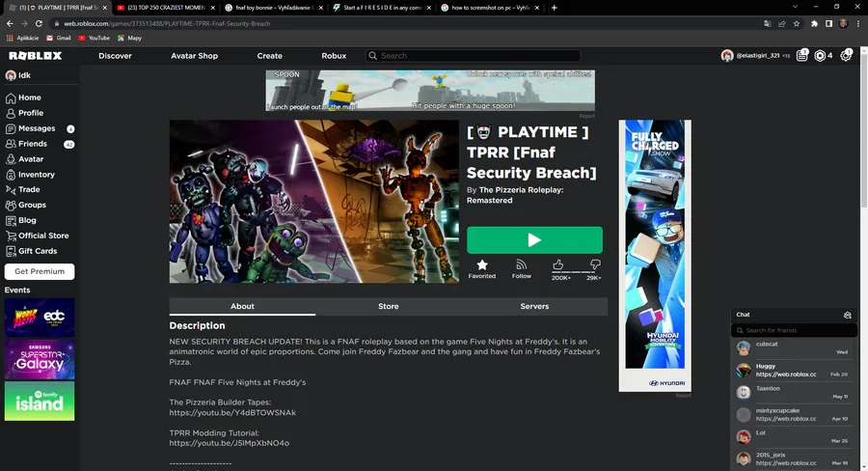Open a new browser tab
Viewport: 868px width, 471px height.
coord(555,8)
